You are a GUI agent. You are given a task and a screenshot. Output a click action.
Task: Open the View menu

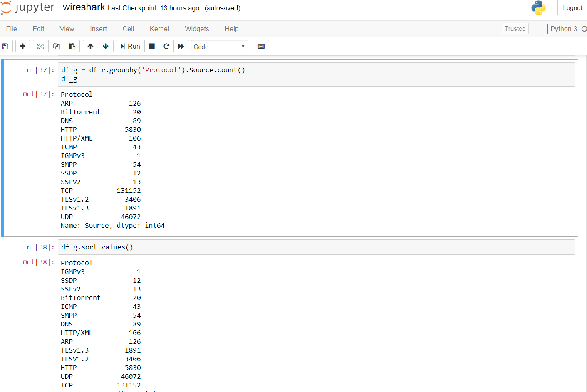coord(67,29)
